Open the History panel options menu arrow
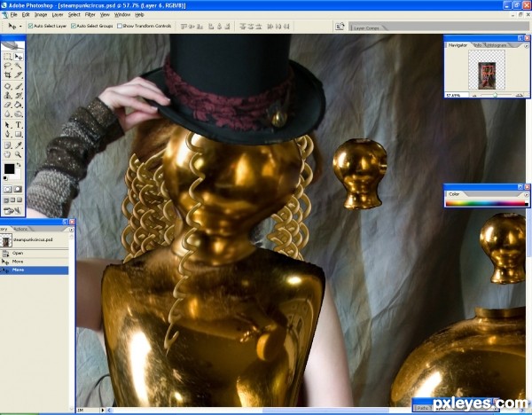This screenshot has height=415, width=532. [x=71, y=230]
